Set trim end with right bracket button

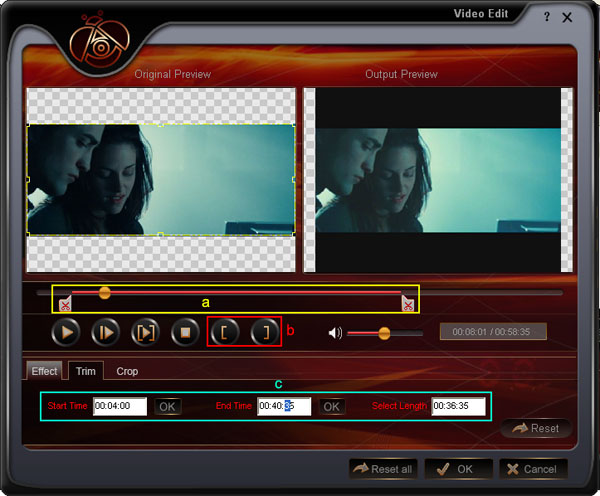[263, 332]
